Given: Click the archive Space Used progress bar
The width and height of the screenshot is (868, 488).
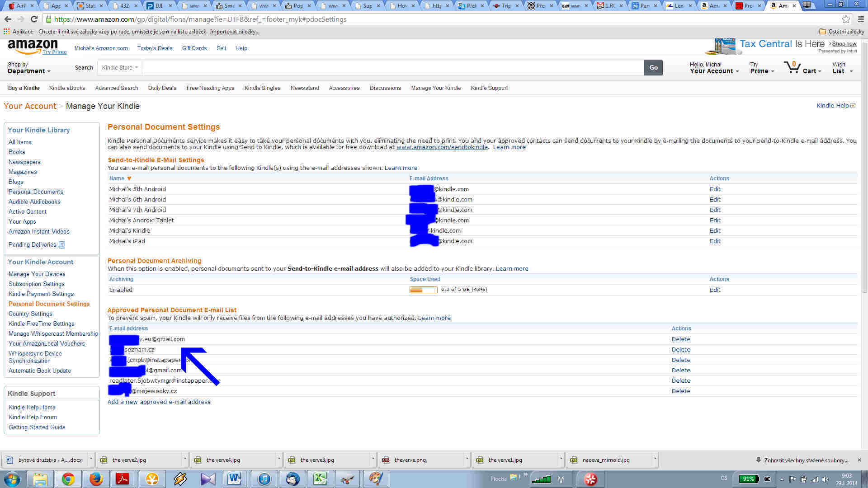Looking at the screenshot, I should tap(423, 290).
